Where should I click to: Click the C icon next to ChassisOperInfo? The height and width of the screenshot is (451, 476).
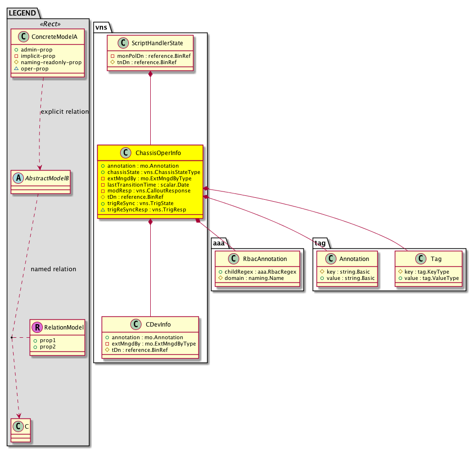pyautogui.click(x=125, y=153)
